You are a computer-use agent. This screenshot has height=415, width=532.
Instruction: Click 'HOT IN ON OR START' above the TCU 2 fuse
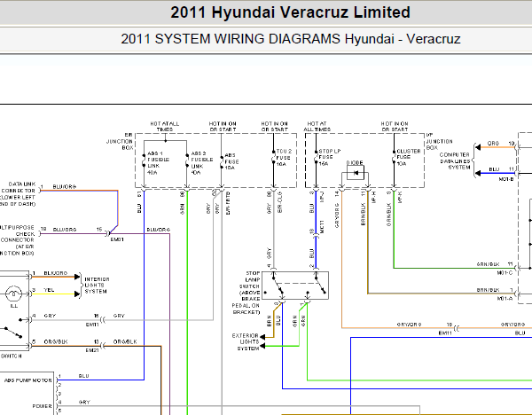275,127
